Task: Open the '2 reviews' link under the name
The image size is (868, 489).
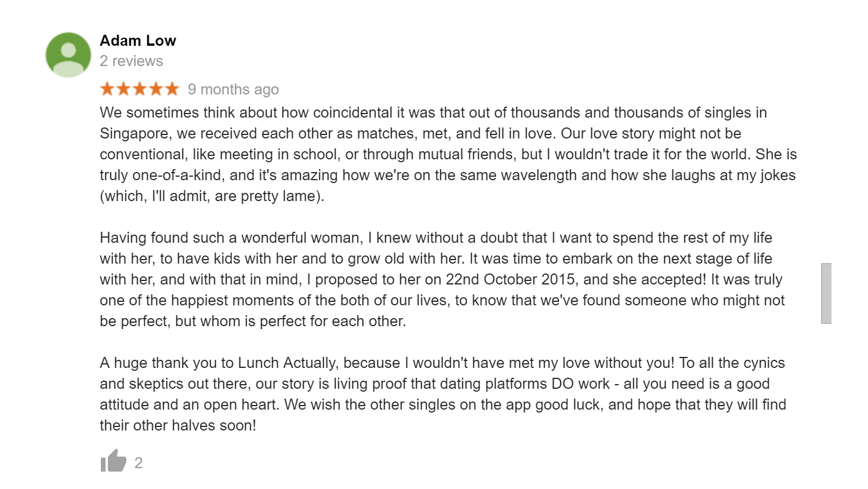Action: coord(131,61)
